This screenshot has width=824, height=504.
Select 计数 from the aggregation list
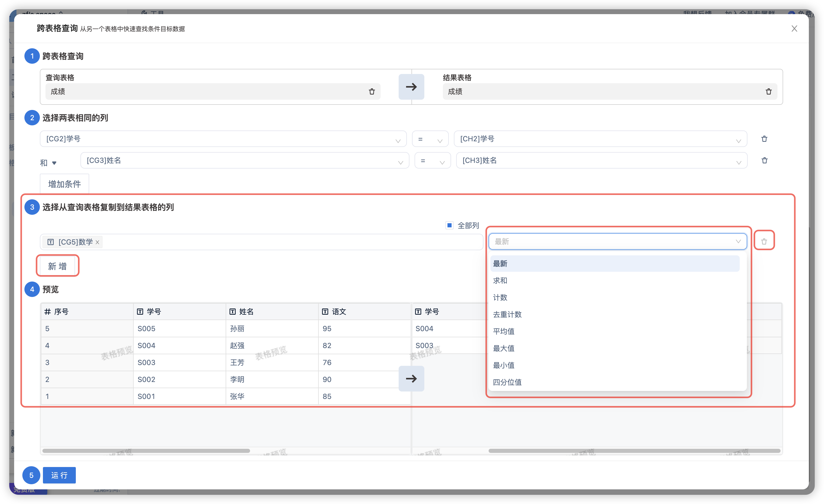pyautogui.click(x=615, y=297)
